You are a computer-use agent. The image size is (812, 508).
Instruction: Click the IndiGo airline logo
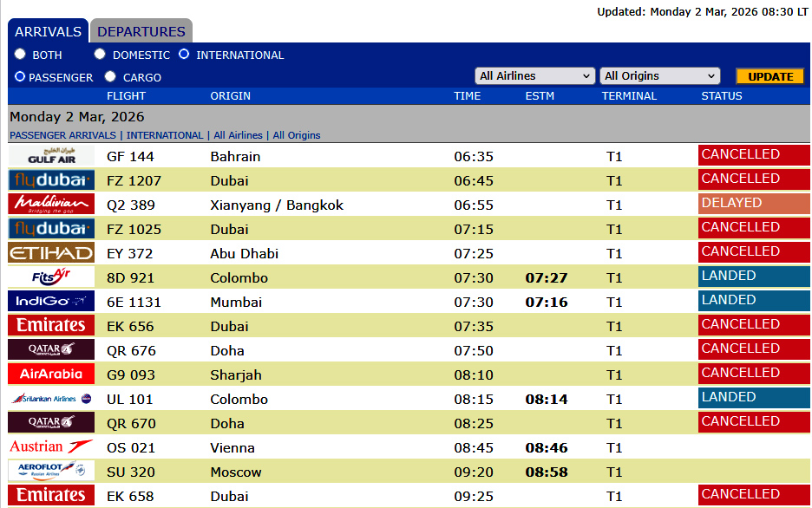[51, 302]
